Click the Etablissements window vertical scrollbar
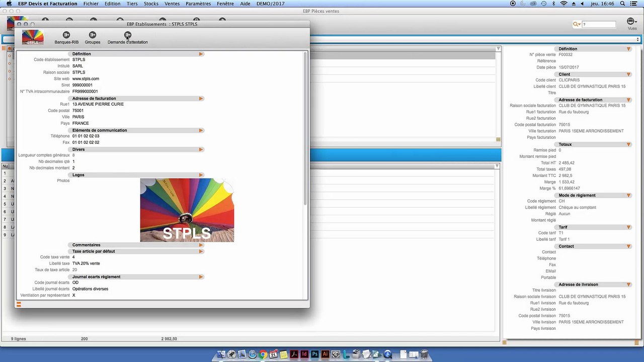This screenshot has height=362, width=644. click(305, 128)
